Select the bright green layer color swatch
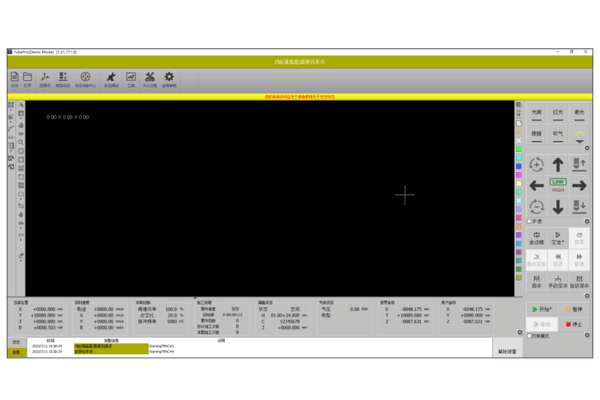Image resolution: width=600 pixels, height=400 pixels. 519,149
